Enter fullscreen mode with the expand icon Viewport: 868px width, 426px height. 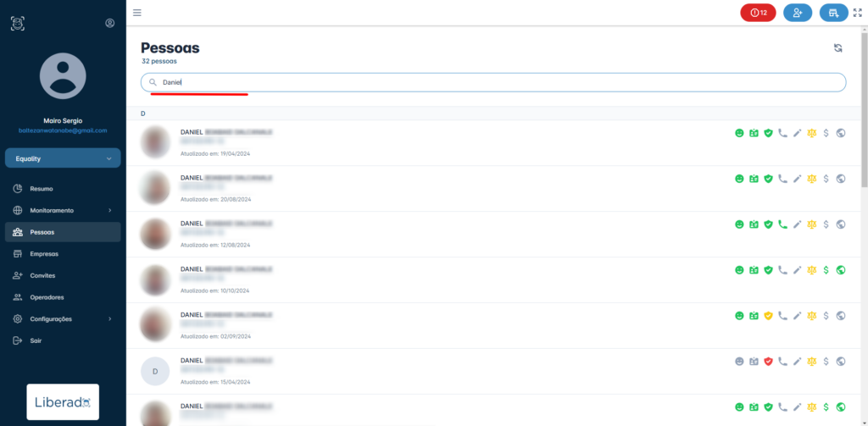858,13
